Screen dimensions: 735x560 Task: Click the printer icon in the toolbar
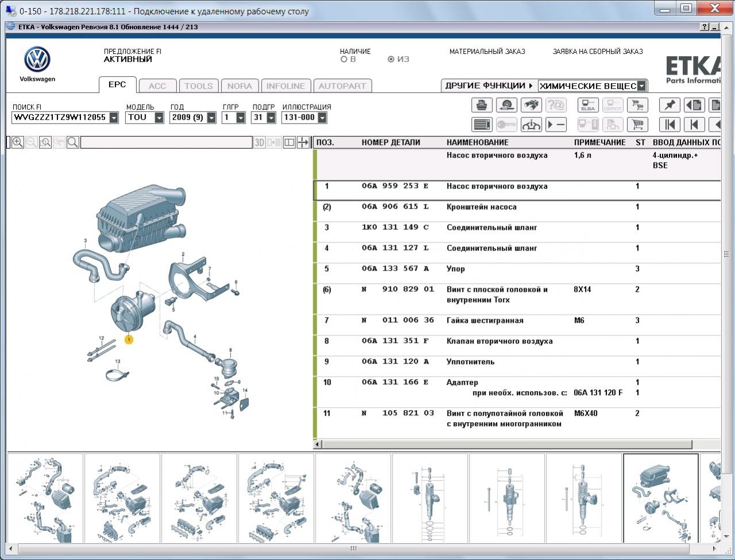(482, 105)
